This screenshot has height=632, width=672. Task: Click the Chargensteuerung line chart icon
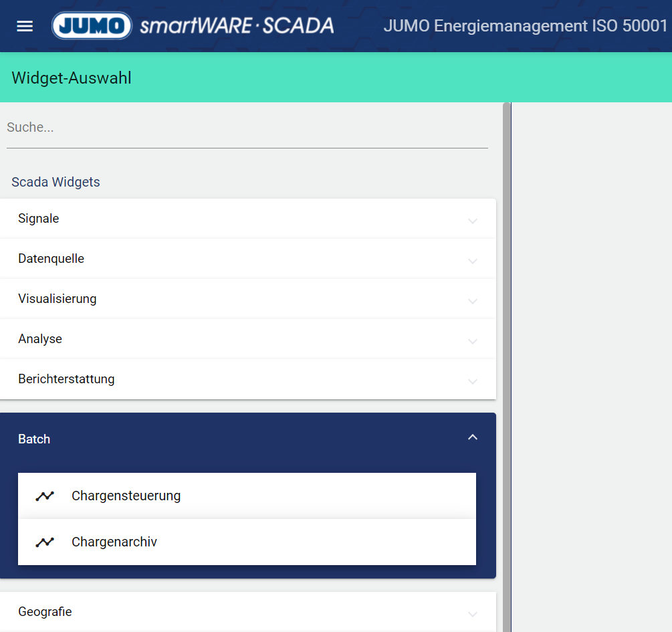[x=45, y=496]
